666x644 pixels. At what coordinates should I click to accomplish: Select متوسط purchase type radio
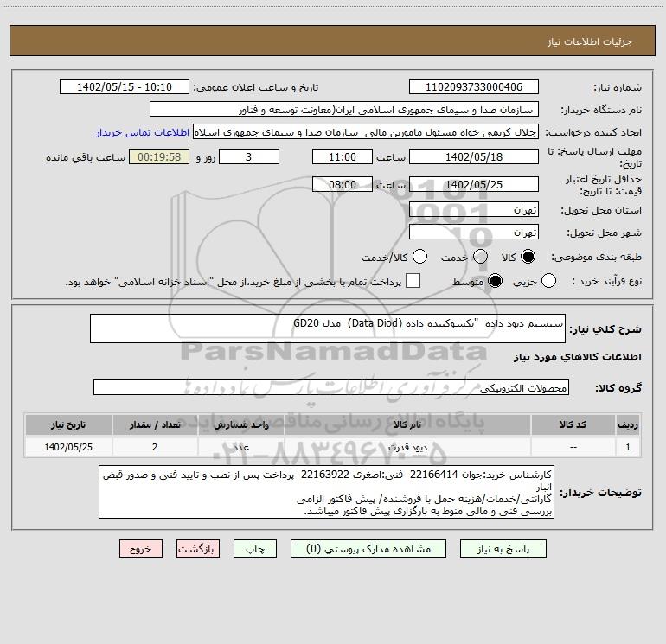[495, 281]
